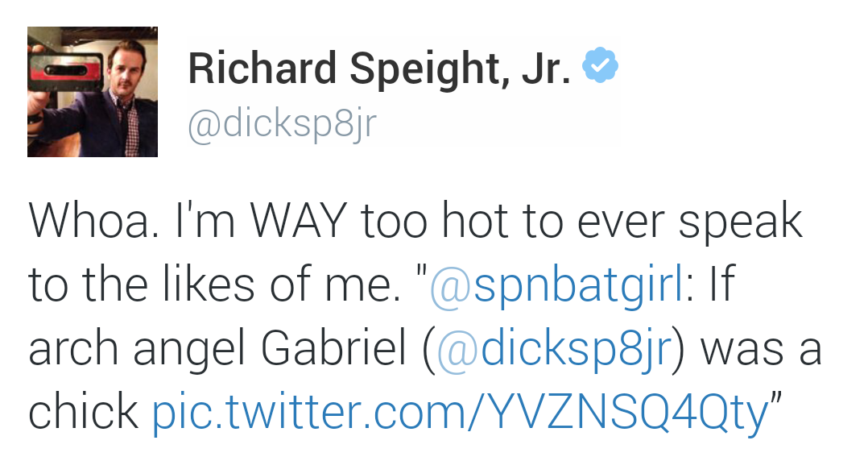Click Richard Speight Jr.'s profile avatar
This screenshot has height=457, width=868.
pyautogui.click(x=93, y=91)
